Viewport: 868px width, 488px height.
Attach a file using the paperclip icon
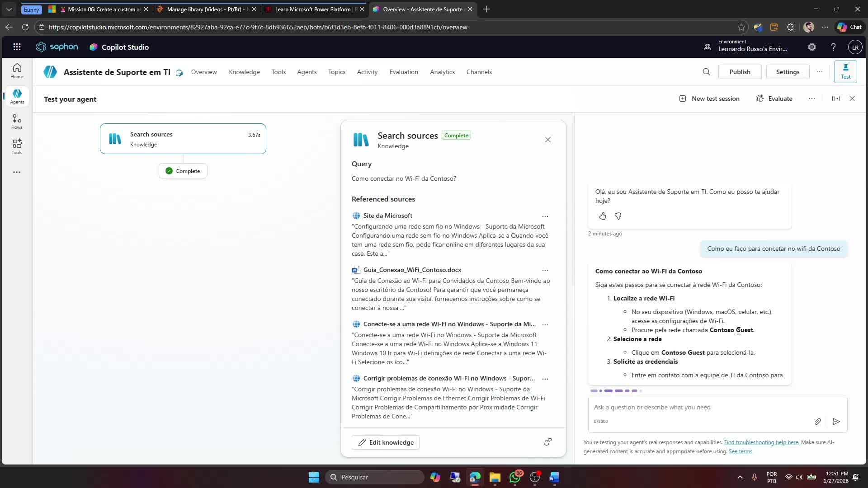pos(818,422)
